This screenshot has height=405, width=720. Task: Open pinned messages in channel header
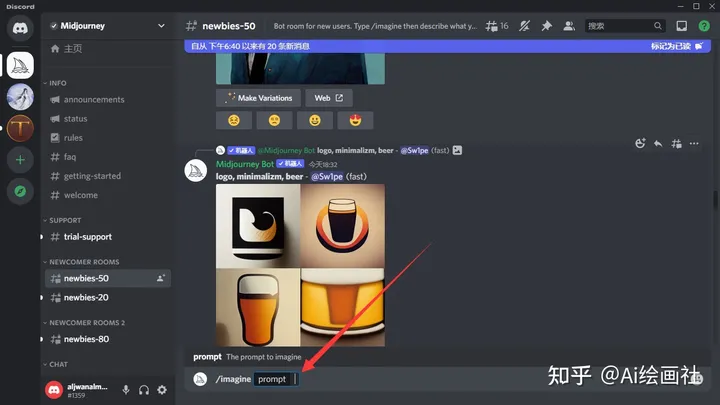(546, 26)
